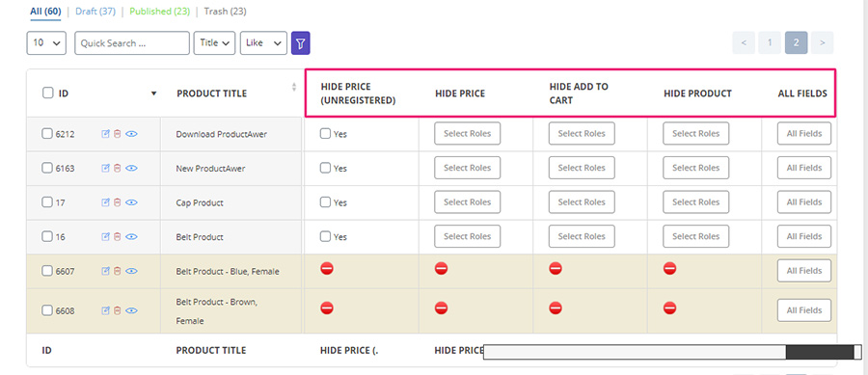Trash product 6163
Image resolution: width=868 pixels, height=375 pixels.
pos(117,168)
